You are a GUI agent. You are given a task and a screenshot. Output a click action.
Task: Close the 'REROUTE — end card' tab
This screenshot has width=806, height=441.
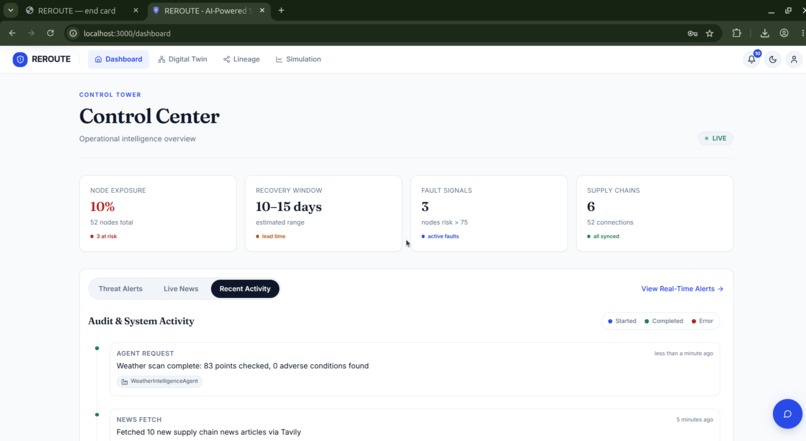136,10
